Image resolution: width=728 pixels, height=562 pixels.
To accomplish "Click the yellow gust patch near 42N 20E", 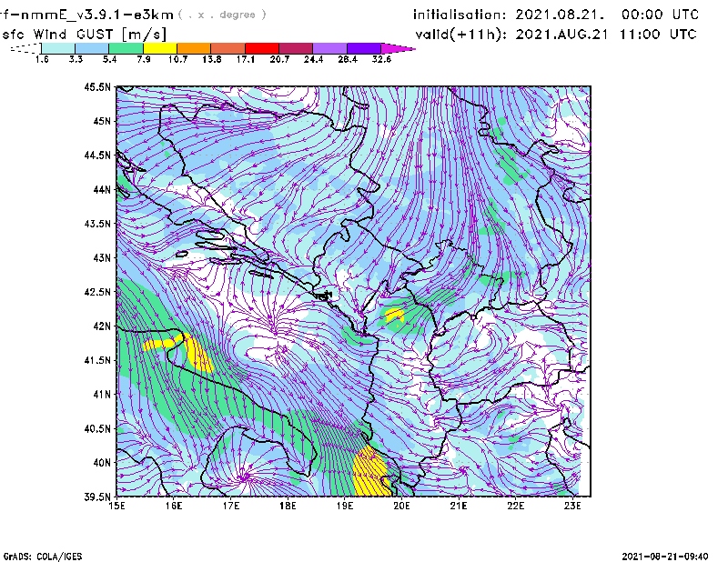I will click(394, 316).
